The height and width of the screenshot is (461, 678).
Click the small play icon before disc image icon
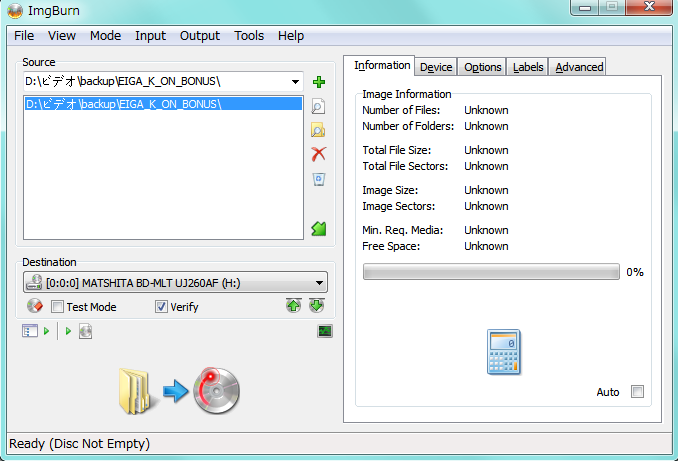[68, 331]
